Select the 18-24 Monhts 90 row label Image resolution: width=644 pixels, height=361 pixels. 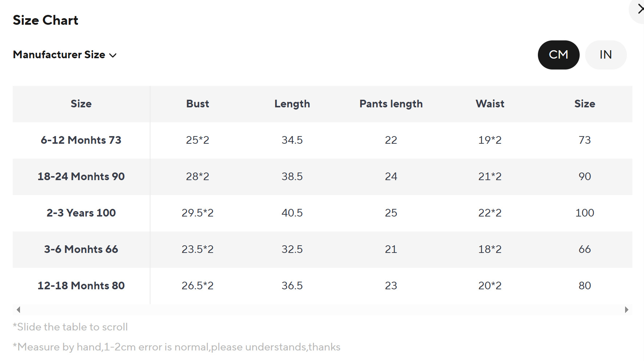(81, 176)
